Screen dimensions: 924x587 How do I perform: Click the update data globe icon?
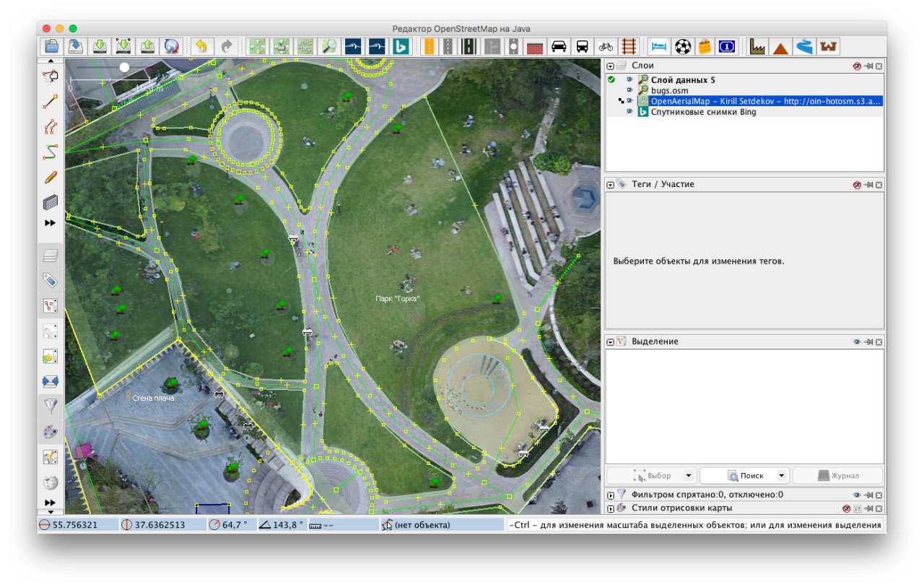point(171,46)
